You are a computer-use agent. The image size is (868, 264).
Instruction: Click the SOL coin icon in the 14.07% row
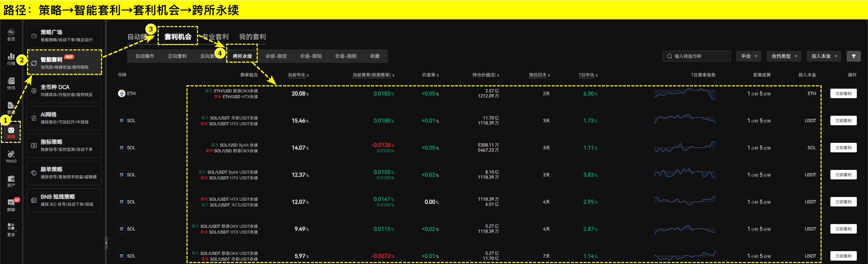(x=121, y=148)
